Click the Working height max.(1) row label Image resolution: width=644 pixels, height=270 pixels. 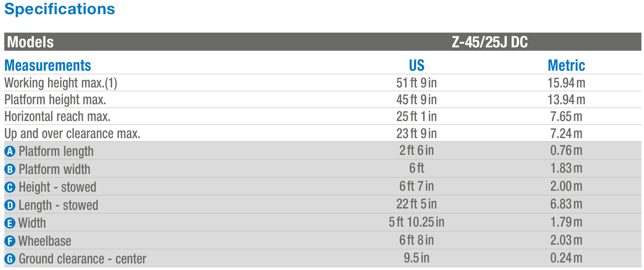(x=61, y=83)
